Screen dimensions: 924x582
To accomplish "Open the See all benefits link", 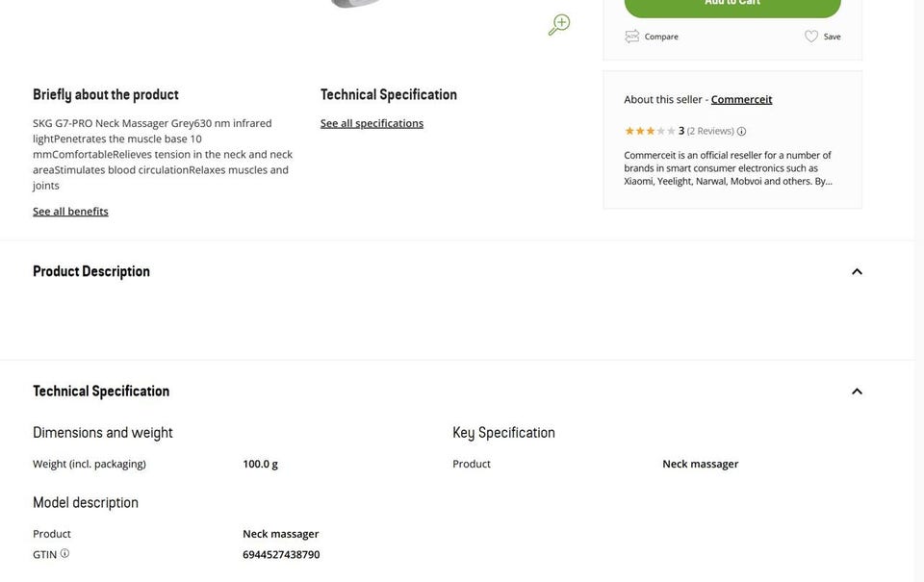I will 70,212.
